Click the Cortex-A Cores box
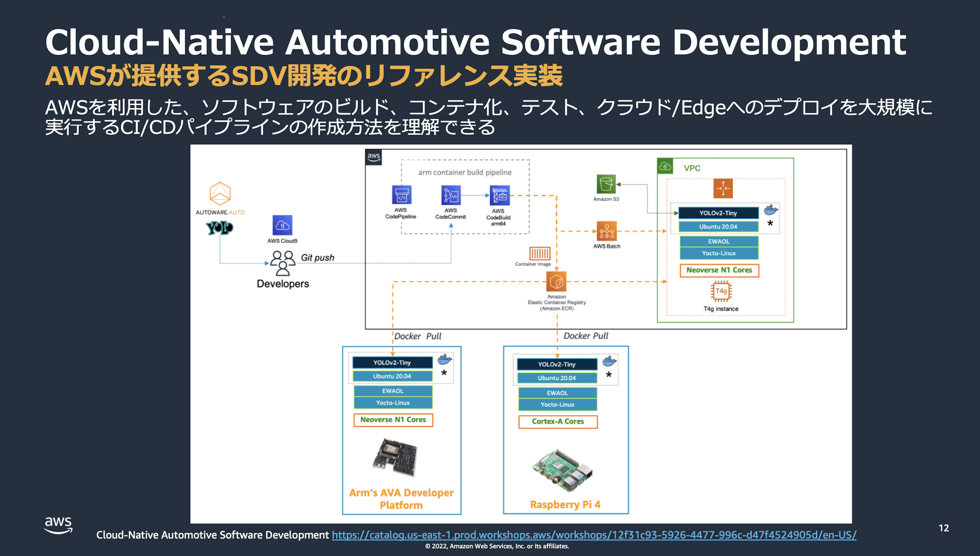 click(557, 421)
